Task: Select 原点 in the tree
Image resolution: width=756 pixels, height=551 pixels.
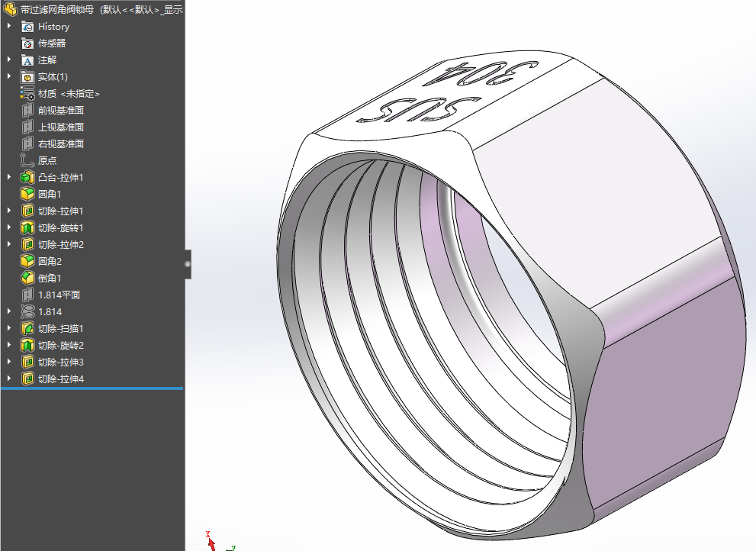Action: click(x=47, y=161)
